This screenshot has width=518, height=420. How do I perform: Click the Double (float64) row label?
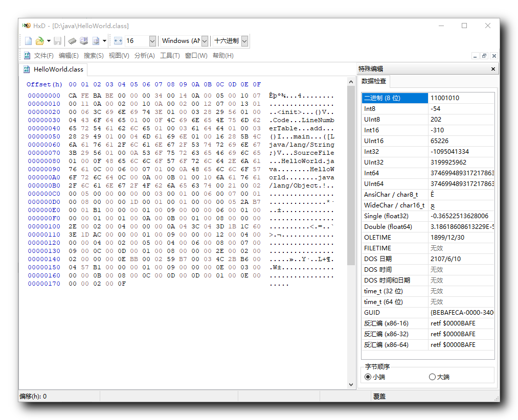click(388, 227)
